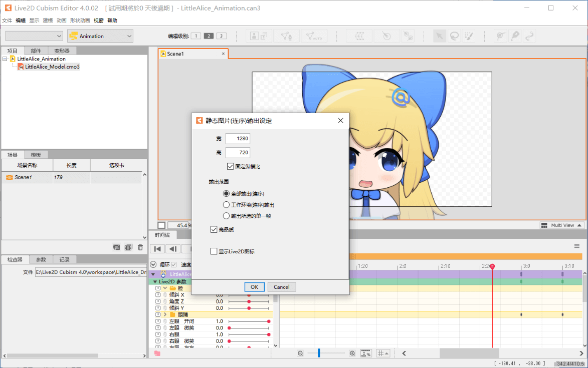Viewport: 588px width, 368px height.
Task: Confirm export with OK button
Action: coord(254,287)
